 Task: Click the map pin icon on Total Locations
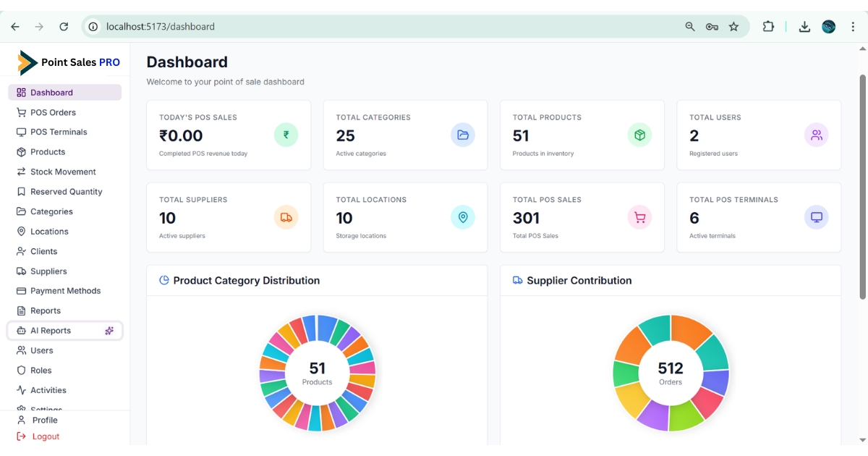[x=463, y=217]
